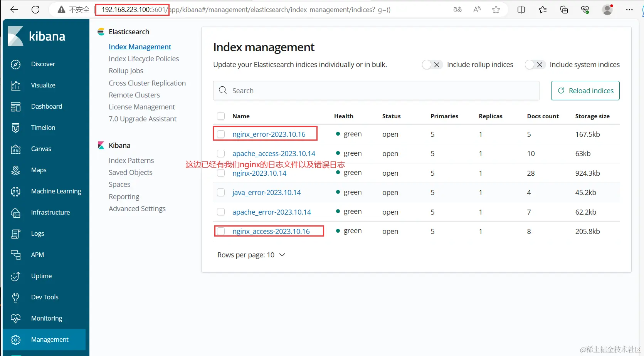Open Visualize chart icon
This screenshot has height=356, width=644.
pyautogui.click(x=15, y=86)
